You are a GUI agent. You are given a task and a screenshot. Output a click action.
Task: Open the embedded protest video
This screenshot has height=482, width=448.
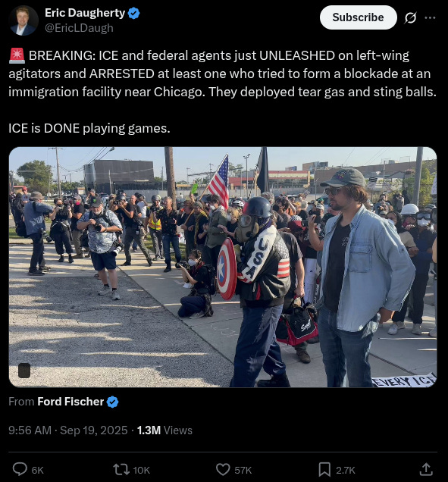pyautogui.click(x=223, y=267)
